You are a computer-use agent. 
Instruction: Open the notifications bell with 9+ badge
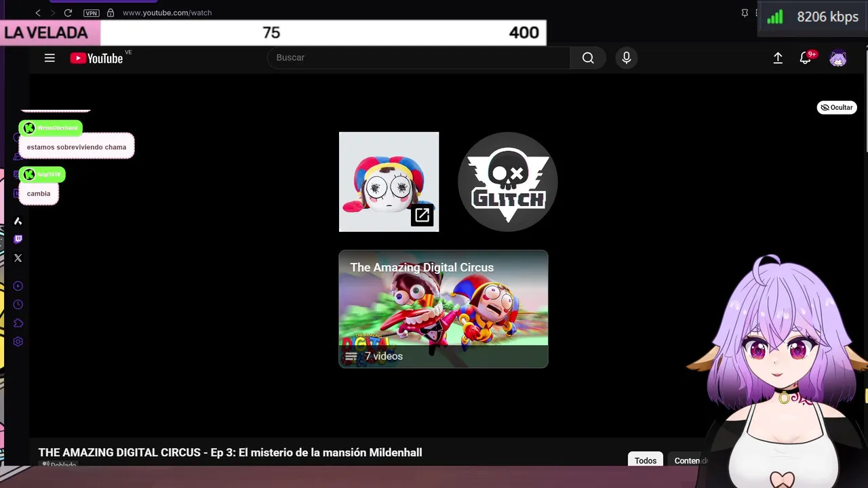pyautogui.click(x=806, y=58)
